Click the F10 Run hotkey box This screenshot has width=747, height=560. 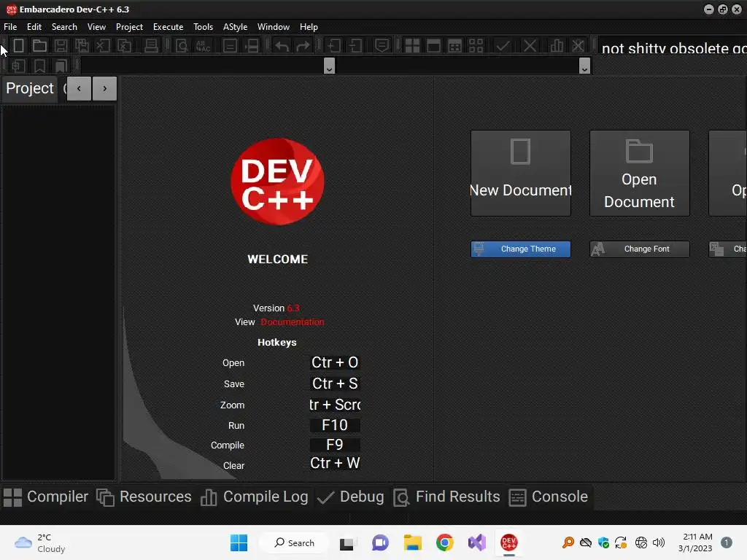point(335,425)
